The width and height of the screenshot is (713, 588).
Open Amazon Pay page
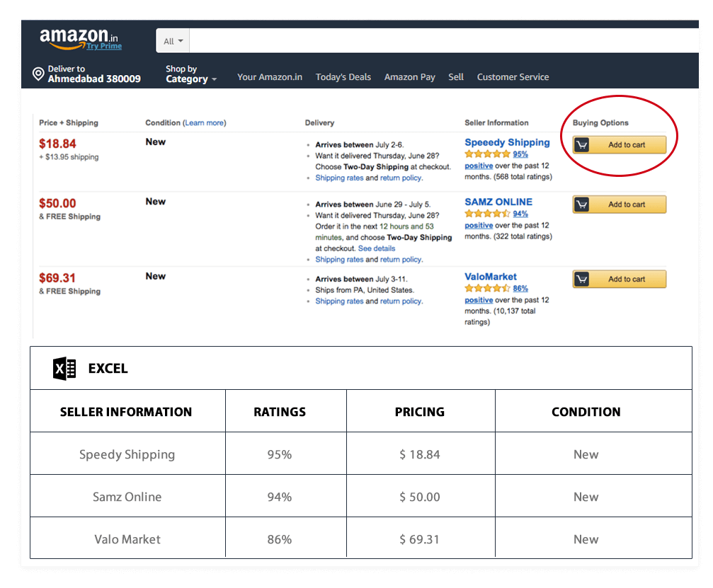(x=410, y=77)
